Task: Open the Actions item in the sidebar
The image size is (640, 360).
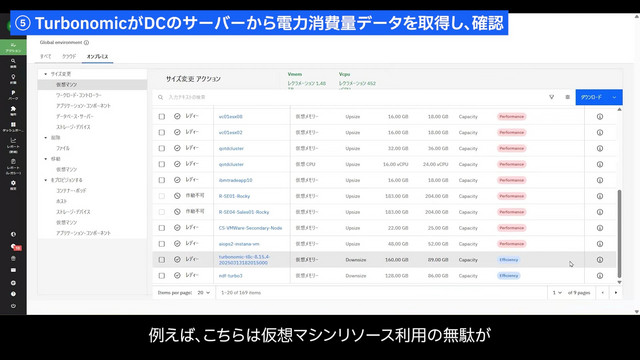Action: point(13,47)
